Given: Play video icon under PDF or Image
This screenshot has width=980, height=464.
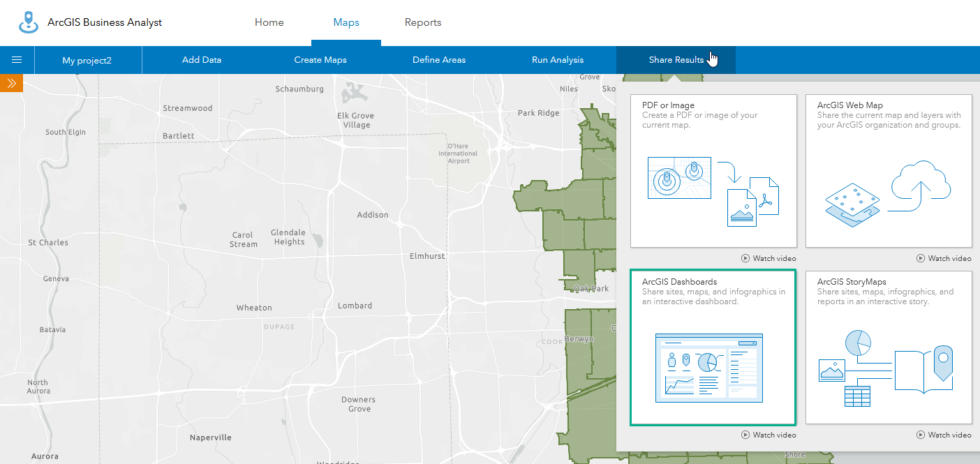Looking at the screenshot, I should [x=745, y=259].
